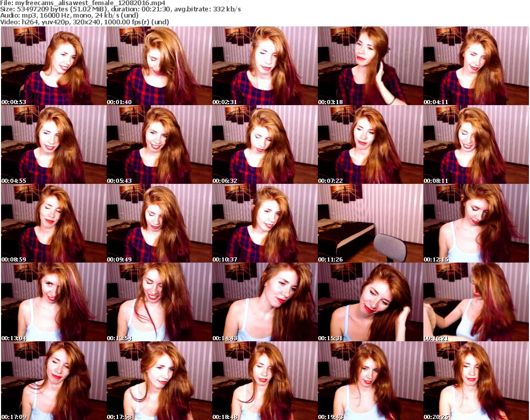Select the frame marked 00:16:21
This screenshot has height=420, width=530.
(x=476, y=302)
